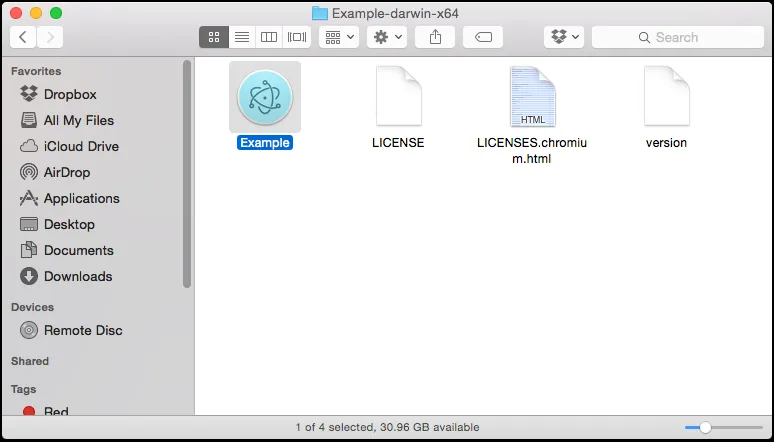The height and width of the screenshot is (442, 774).
Task: Open AirDrop in the sidebar
Action: [55, 172]
